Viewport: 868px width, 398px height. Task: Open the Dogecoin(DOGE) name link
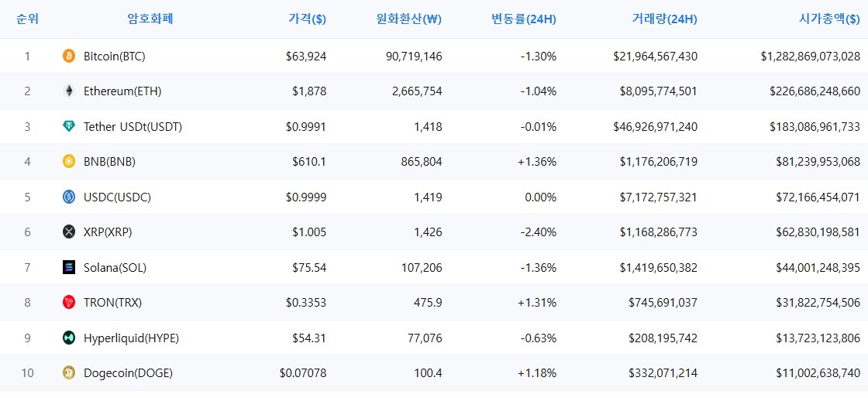pyautogui.click(x=129, y=373)
